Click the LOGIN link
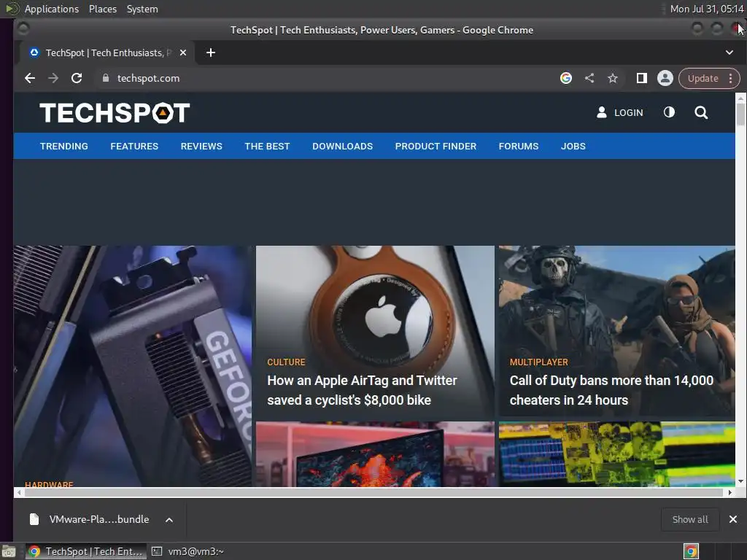747x560 pixels. 620,113
